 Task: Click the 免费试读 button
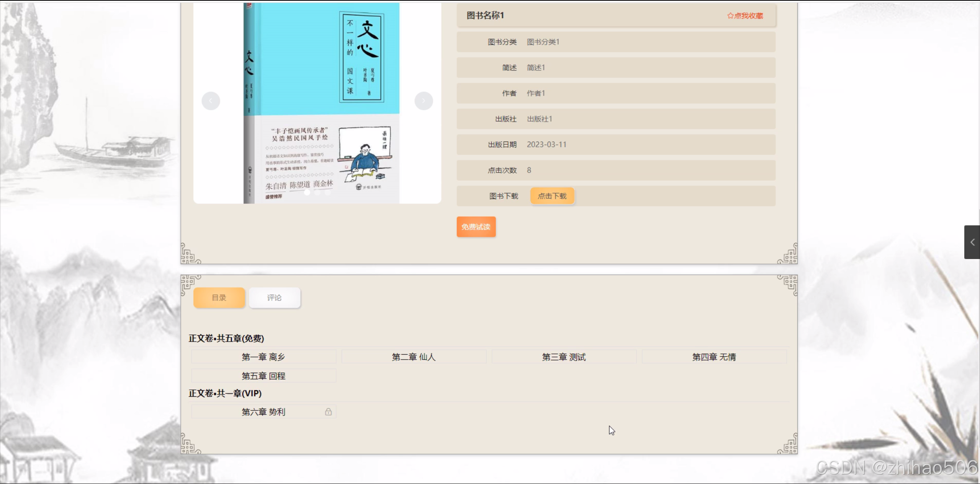click(x=476, y=227)
